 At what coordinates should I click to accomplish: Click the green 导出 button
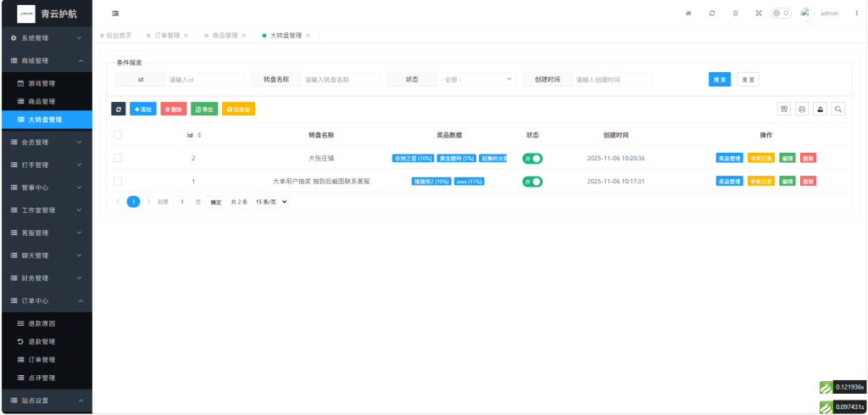click(204, 109)
